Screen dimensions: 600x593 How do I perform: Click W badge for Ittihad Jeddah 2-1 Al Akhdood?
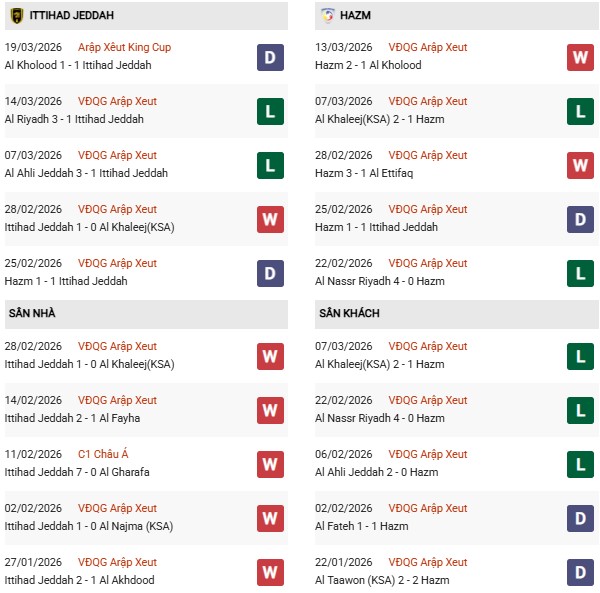271,572
